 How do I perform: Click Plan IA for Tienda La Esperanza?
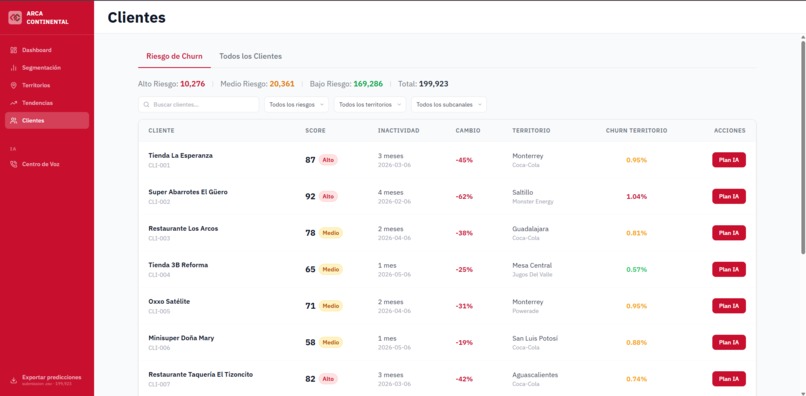[x=728, y=160]
